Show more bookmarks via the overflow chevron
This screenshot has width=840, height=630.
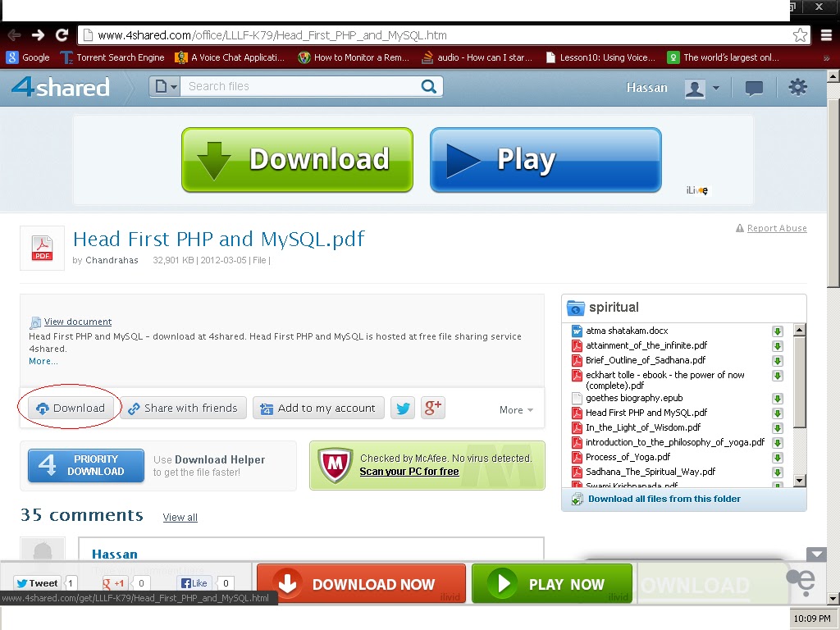coord(827,58)
